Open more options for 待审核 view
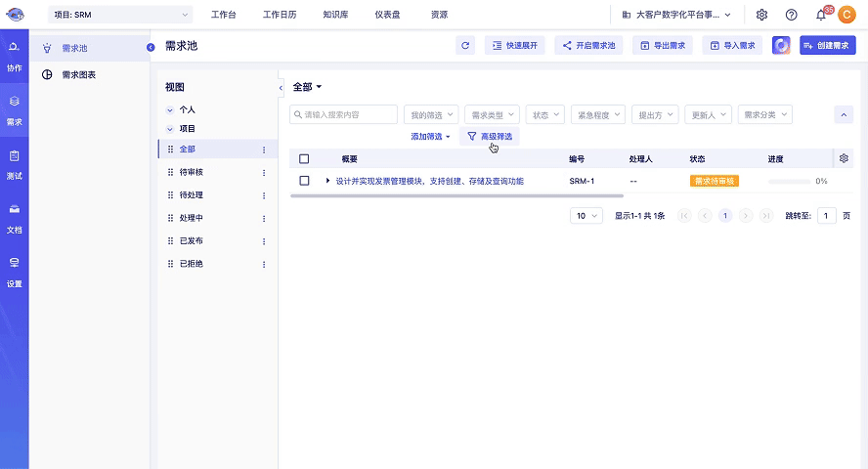Viewport: 868px width, 469px height. pos(263,172)
